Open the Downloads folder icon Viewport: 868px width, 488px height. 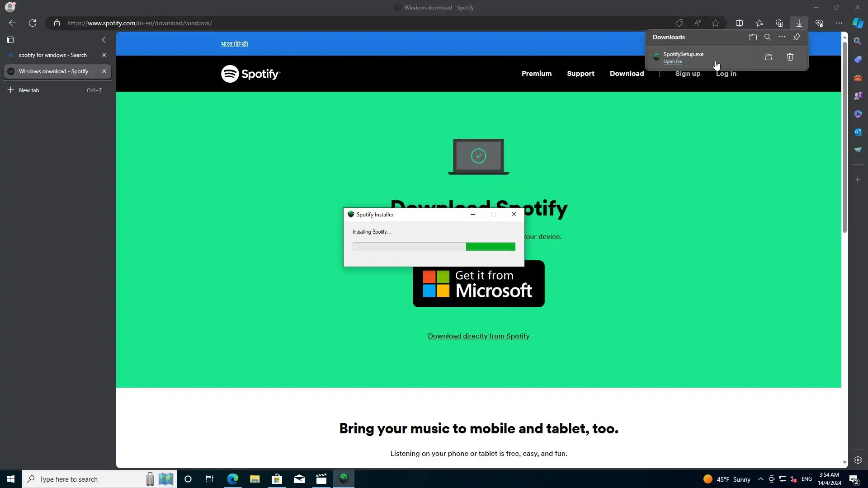point(753,37)
